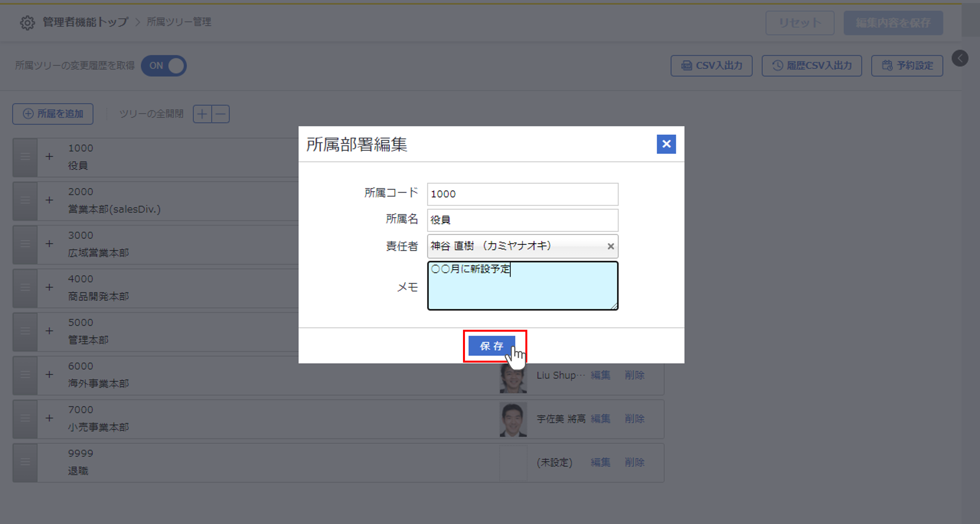Click drag handle of 2000 営業本部 row
Image resolution: width=980 pixels, height=524 pixels.
[25, 201]
